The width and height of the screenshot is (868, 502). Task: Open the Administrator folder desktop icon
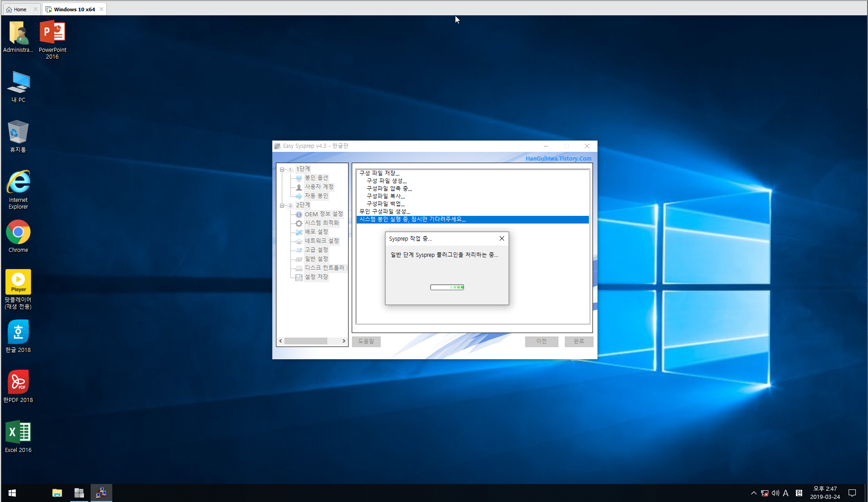point(18,37)
